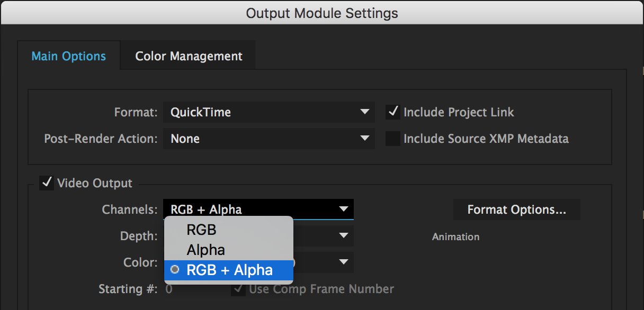Select the Main Options tab
Image resolution: width=644 pixels, height=310 pixels.
pos(69,56)
